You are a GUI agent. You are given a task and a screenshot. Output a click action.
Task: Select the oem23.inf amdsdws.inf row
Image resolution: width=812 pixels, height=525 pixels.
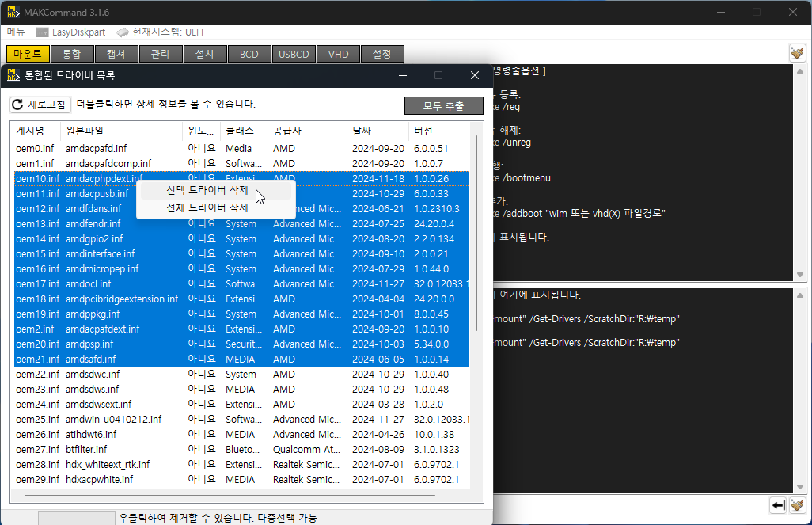click(x=241, y=390)
